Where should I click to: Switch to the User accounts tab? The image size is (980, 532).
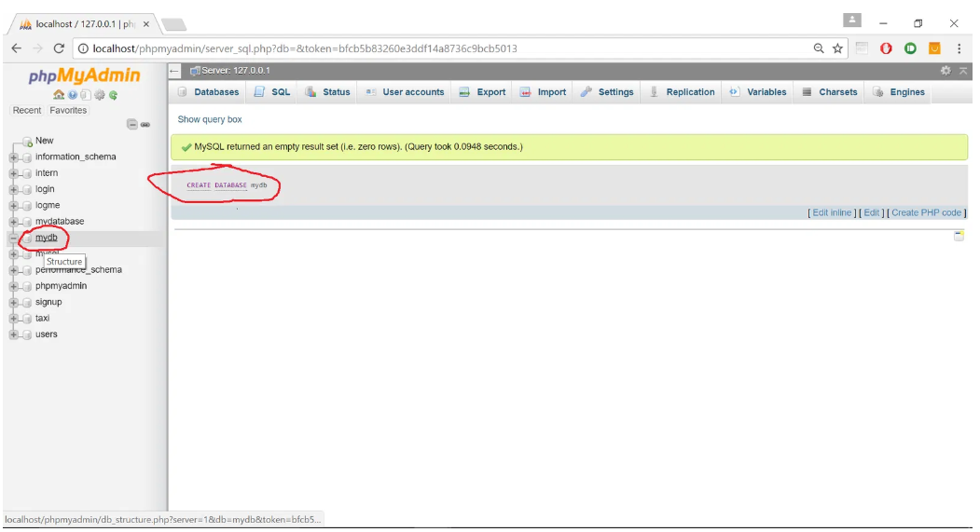(405, 92)
